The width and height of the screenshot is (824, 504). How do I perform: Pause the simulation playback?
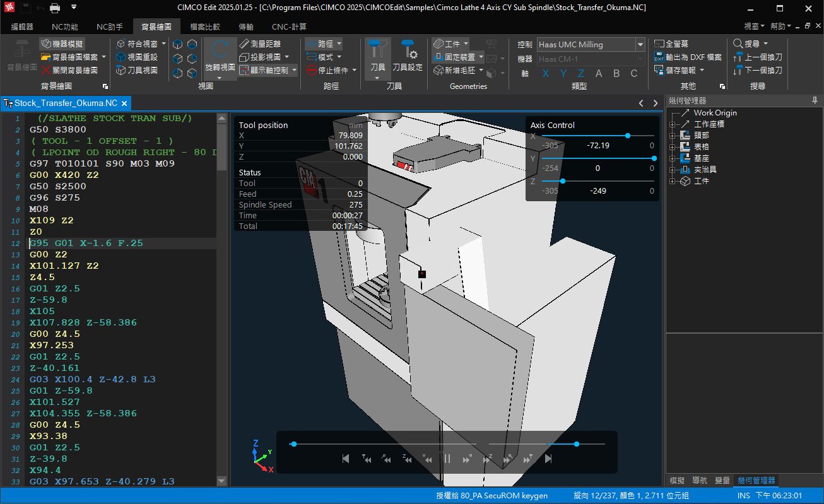click(447, 459)
